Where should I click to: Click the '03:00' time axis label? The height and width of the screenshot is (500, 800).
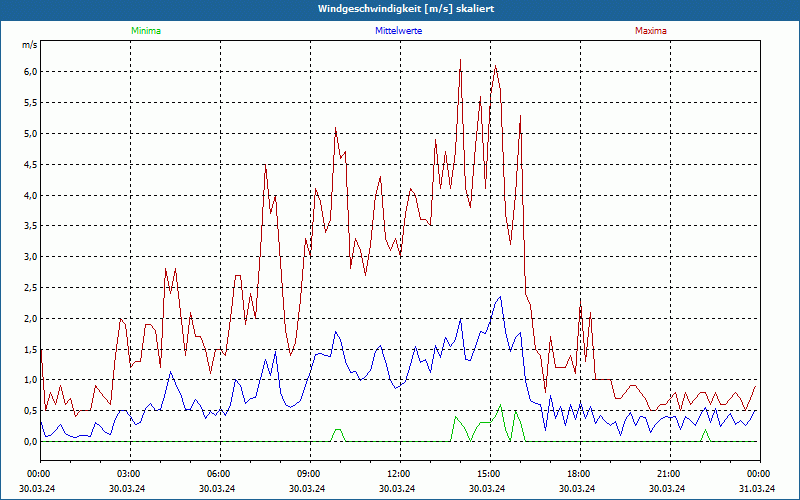click(128, 474)
